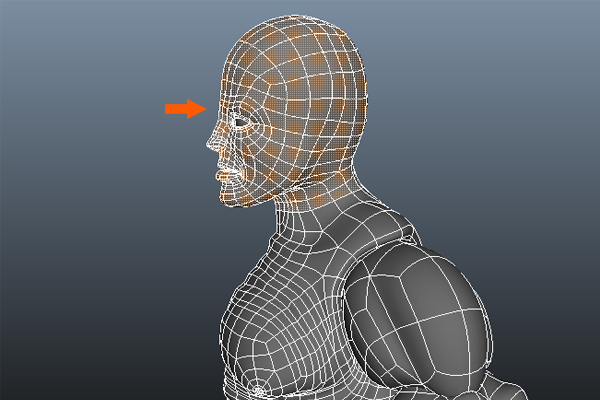Click the eye socket opening on the head
Viewport: 600px width, 400px height.
coord(241,122)
